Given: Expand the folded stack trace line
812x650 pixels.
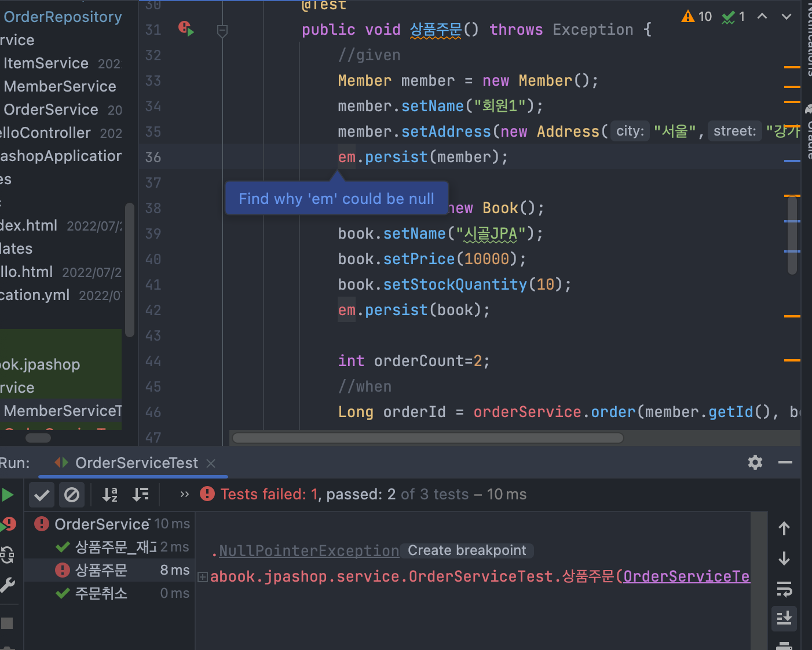Looking at the screenshot, I should point(203,576).
